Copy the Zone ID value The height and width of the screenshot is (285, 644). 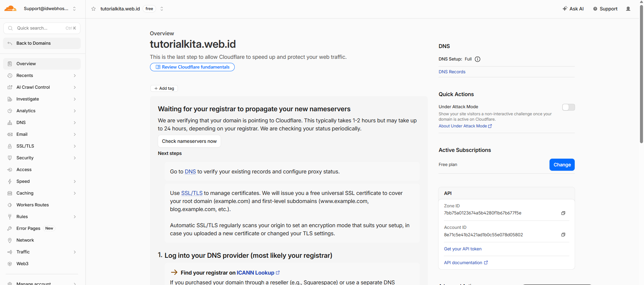click(x=563, y=213)
